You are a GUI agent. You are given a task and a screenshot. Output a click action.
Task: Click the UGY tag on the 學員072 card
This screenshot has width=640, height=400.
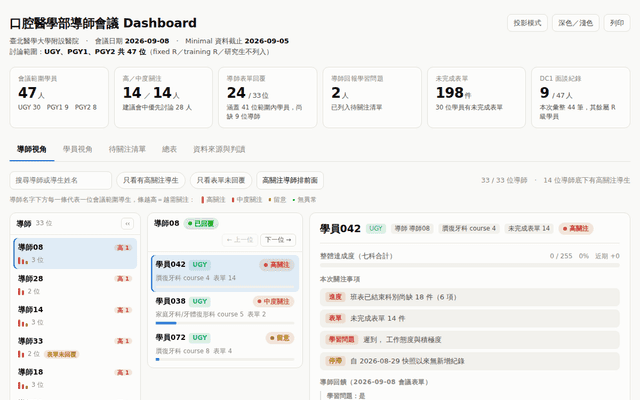pos(200,338)
